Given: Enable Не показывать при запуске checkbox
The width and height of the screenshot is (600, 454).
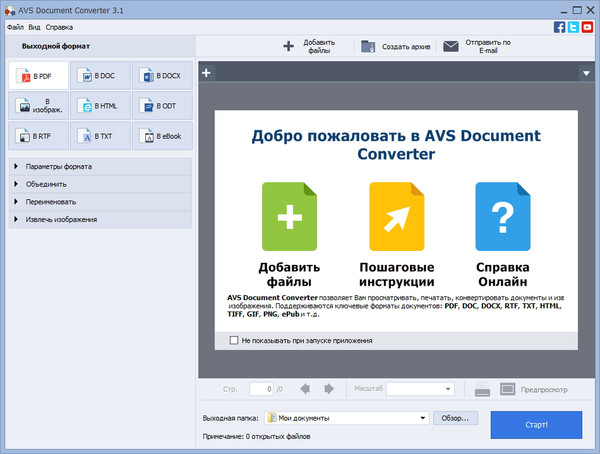Looking at the screenshot, I should [233, 341].
